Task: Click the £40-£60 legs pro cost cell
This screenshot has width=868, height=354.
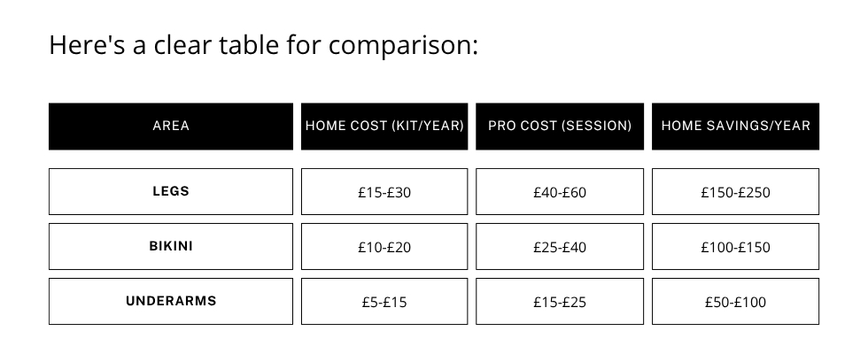Action: click(560, 192)
